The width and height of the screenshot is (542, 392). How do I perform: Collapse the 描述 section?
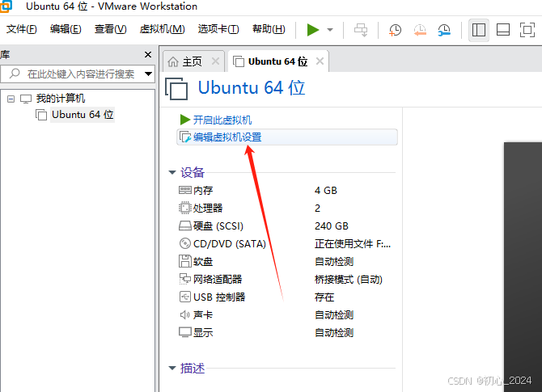click(x=172, y=369)
